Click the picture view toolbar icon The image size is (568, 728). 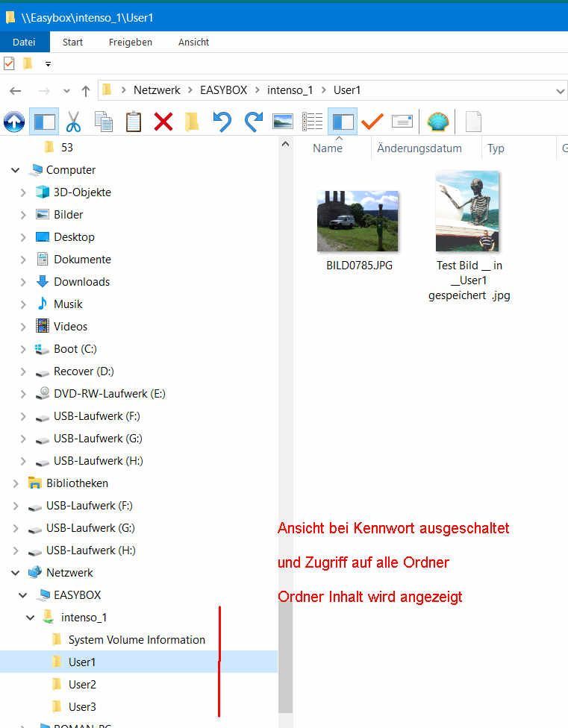click(x=283, y=122)
